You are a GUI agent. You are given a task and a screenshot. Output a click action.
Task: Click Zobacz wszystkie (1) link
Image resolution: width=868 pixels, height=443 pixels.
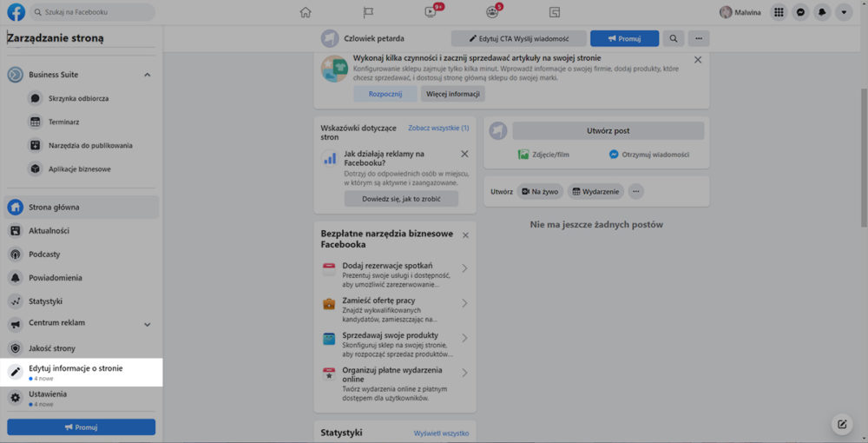tap(438, 128)
